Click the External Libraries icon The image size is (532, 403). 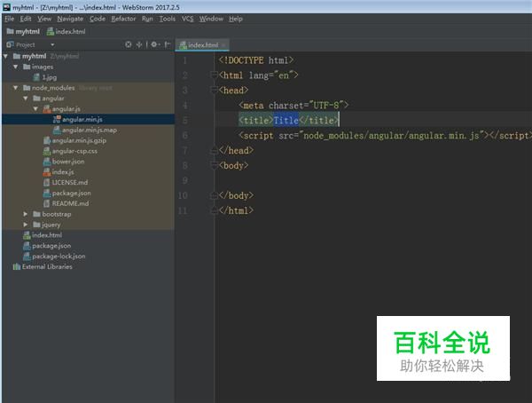[17, 266]
